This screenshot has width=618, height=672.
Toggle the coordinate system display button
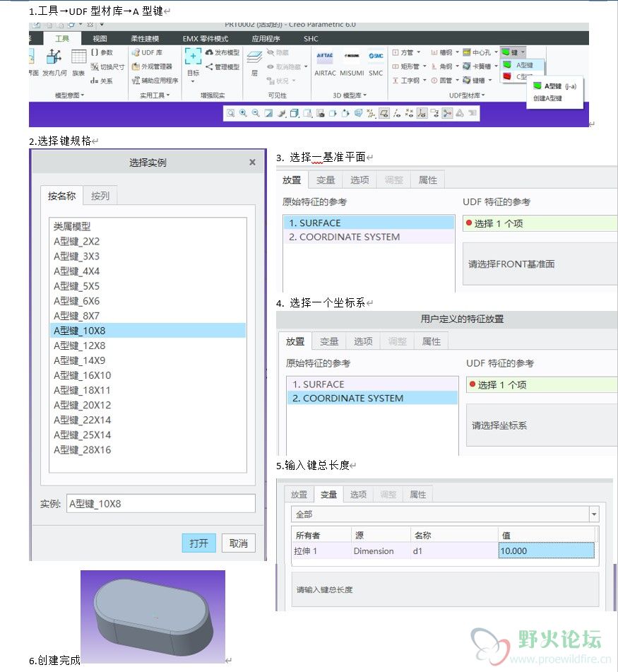422,113
